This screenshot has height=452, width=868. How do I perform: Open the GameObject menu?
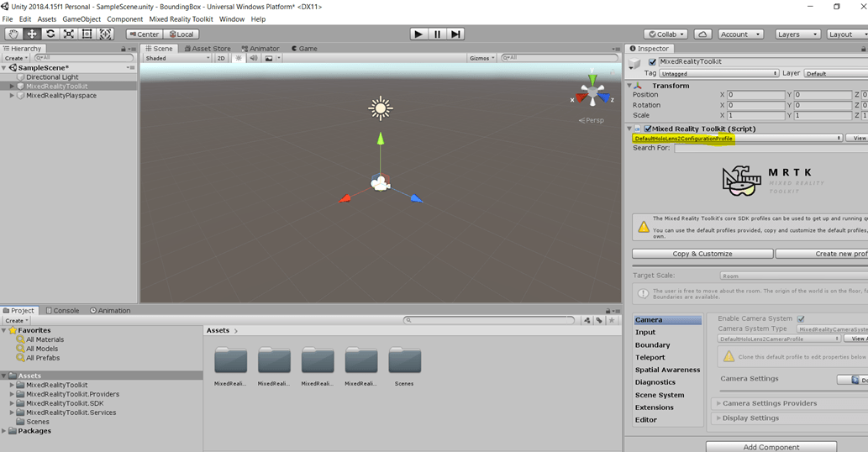coord(82,19)
